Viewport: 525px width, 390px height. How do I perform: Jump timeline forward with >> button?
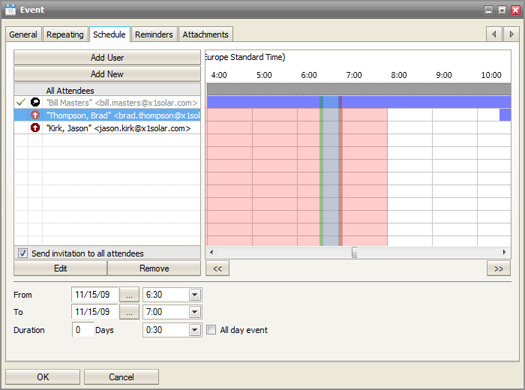tap(499, 268)
